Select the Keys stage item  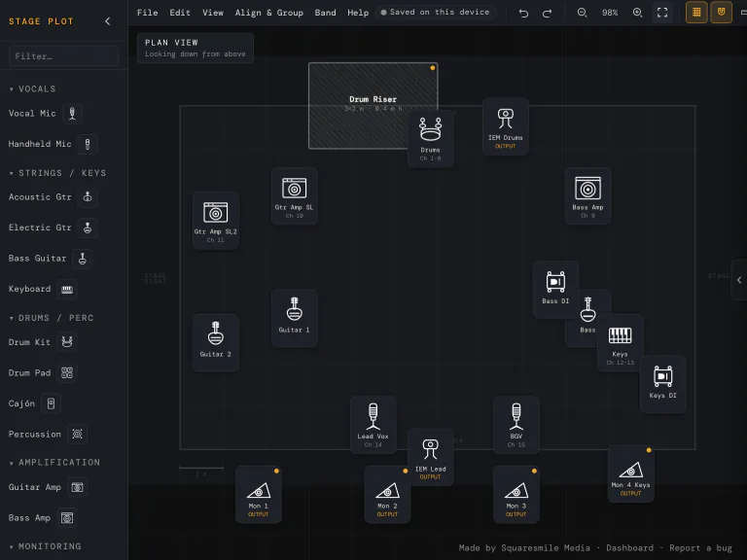(x=620, y=344)
